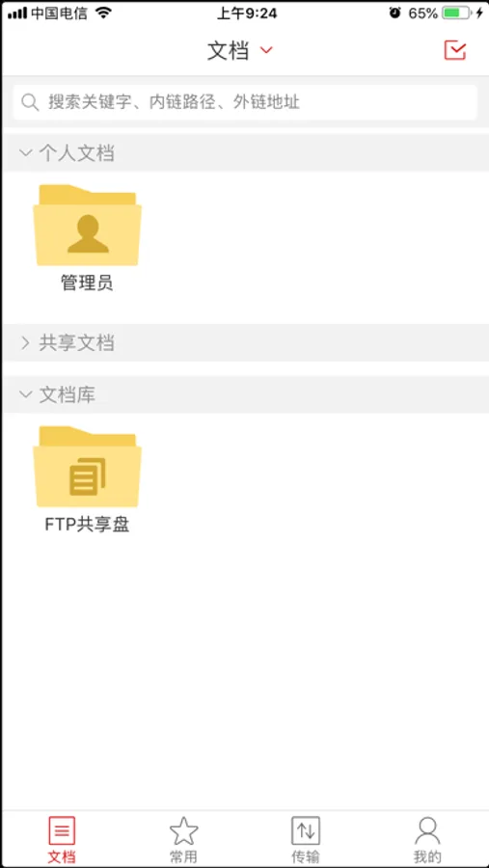Open the 文档 title dropdown arrow

pyautogui.click(x=266, y=50)
